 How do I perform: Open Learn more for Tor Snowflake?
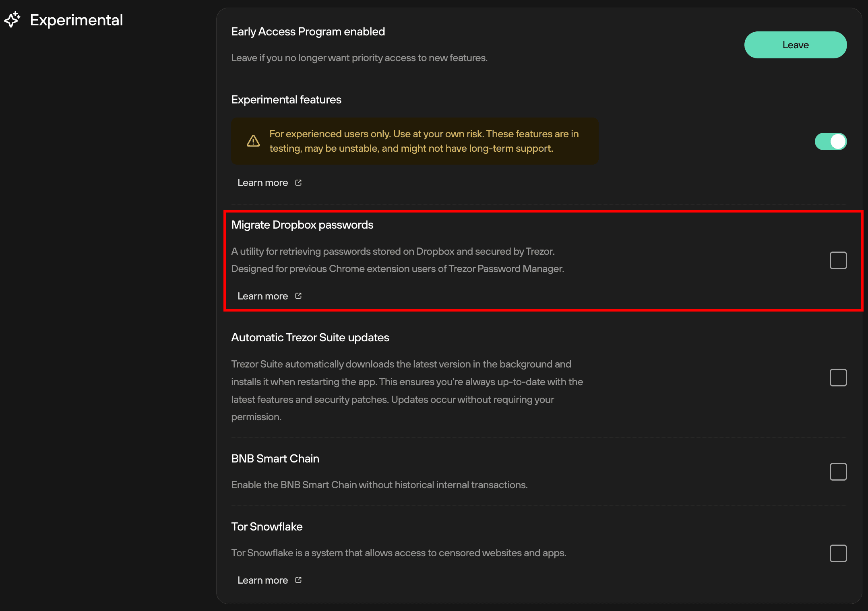coord(269,580)
